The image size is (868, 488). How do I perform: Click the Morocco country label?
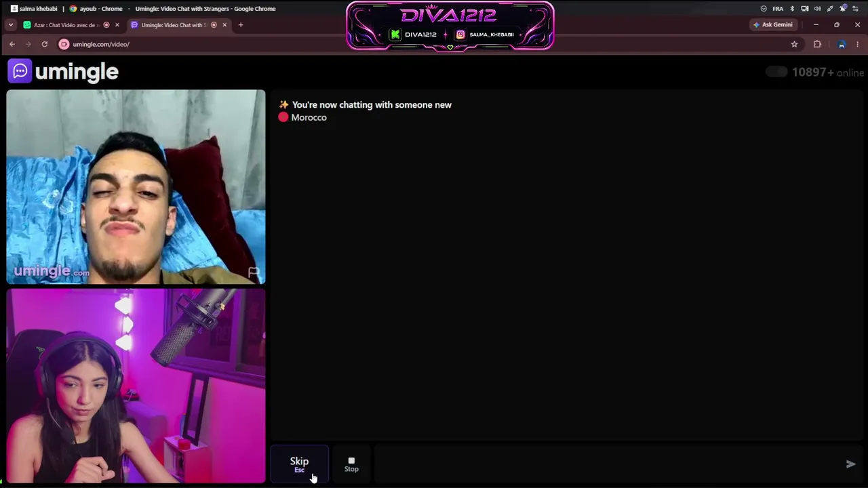309,117
